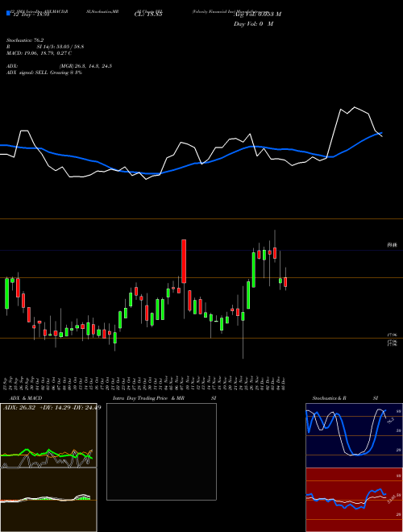Click the 'Intra Day Trading Price & MR' title
Image resolution: width=403 pixels, height=532 pixels.
point(148,398)
